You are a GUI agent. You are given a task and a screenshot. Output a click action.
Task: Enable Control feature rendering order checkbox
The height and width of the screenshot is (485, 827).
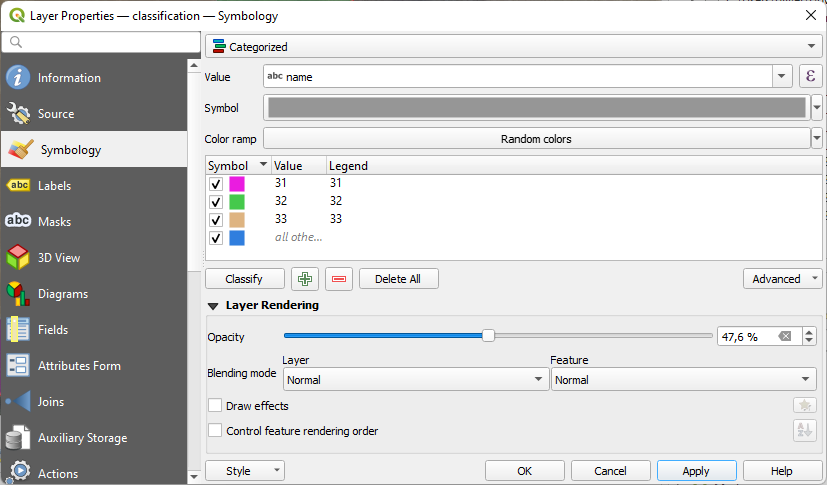(215, 431)
